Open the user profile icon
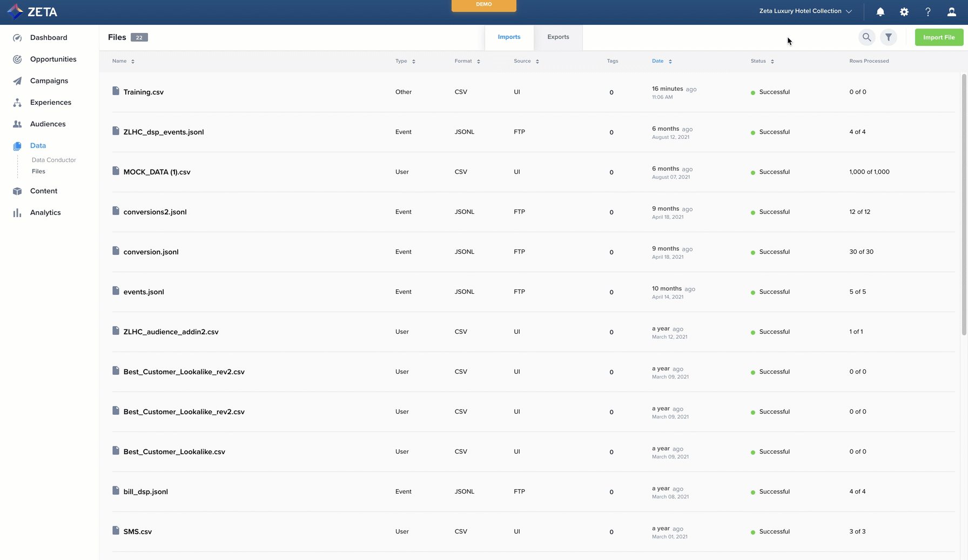Screen dimensions: 968x560 pos(951,11)
